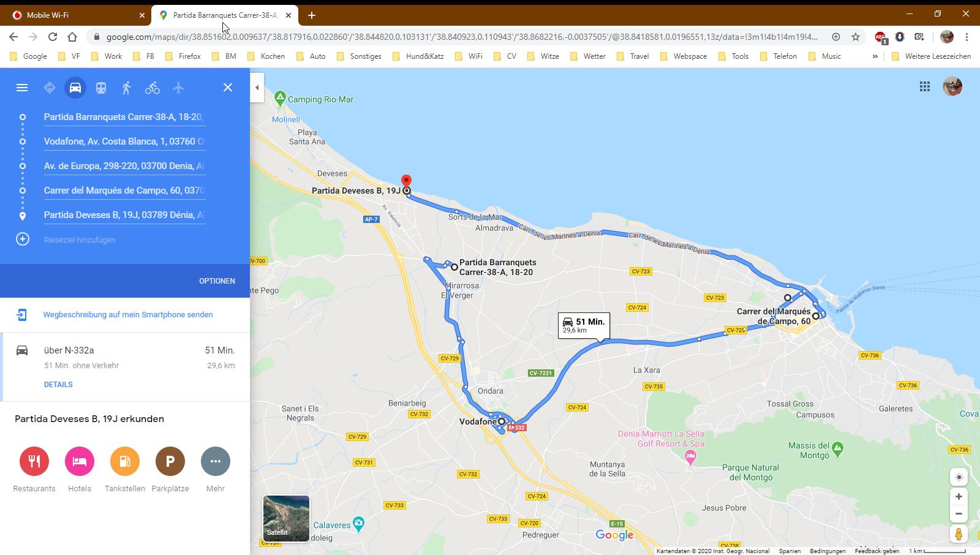This screenshot has height=555, width=980.
Task: Open the Google apps grid
Action: pos(925,86)
